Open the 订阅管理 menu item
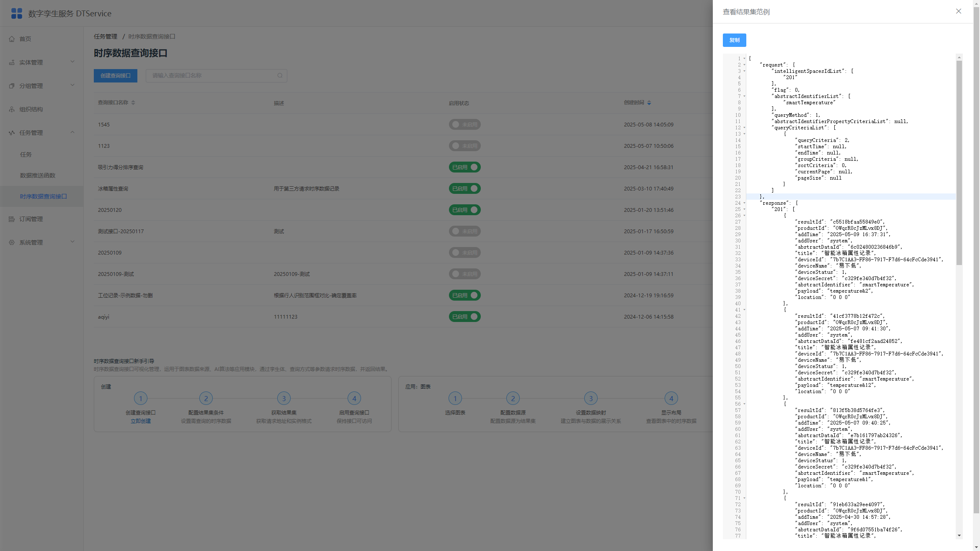The height and width of the screenshot is (551, 980). click(x=42, y=219)
